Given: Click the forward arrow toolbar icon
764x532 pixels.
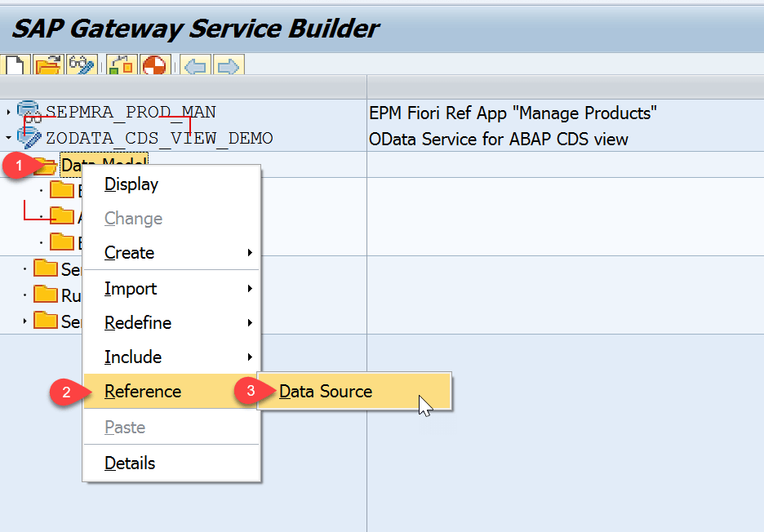Looking at the screenshot, I should click(229, 65).
